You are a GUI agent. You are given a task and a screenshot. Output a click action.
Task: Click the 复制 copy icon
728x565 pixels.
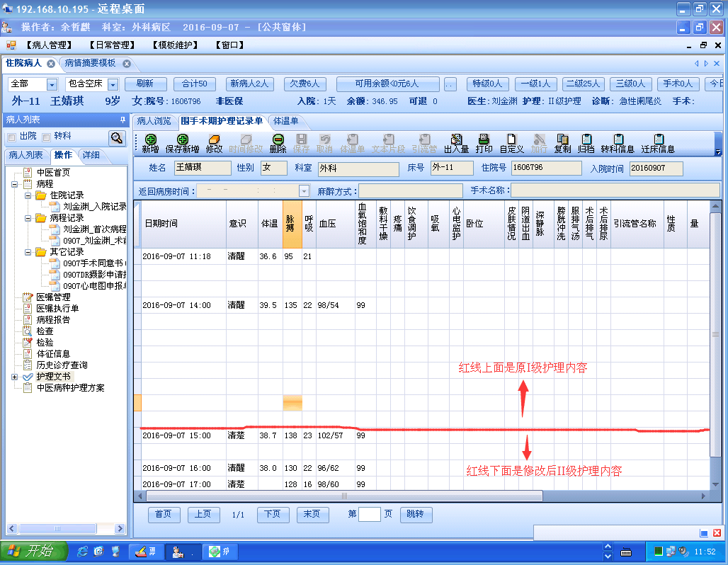coord(562,144)
